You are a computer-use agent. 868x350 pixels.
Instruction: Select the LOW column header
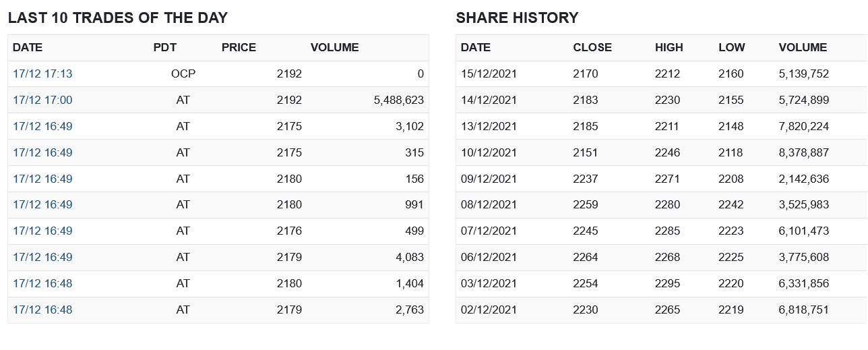click(731, 48)
